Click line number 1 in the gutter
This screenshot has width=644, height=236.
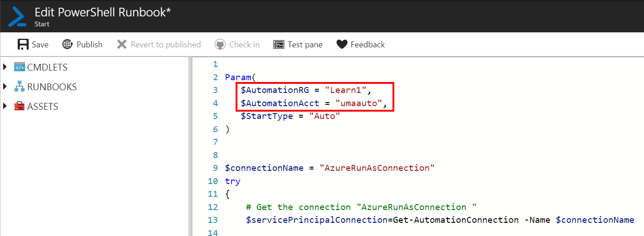point(215,64)
